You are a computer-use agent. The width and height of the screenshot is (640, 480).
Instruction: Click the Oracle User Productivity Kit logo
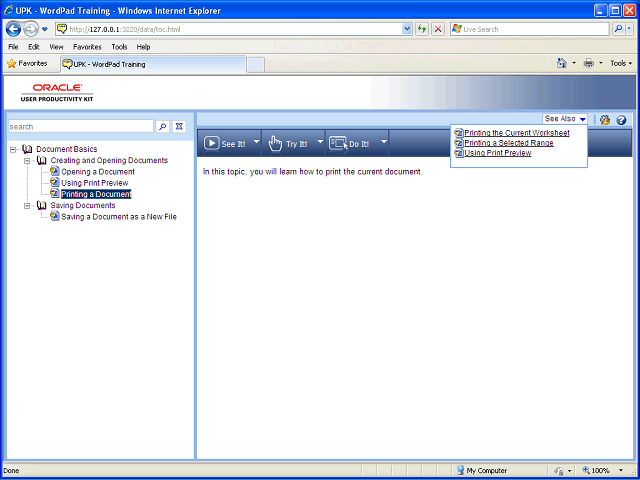coord(57,93)
